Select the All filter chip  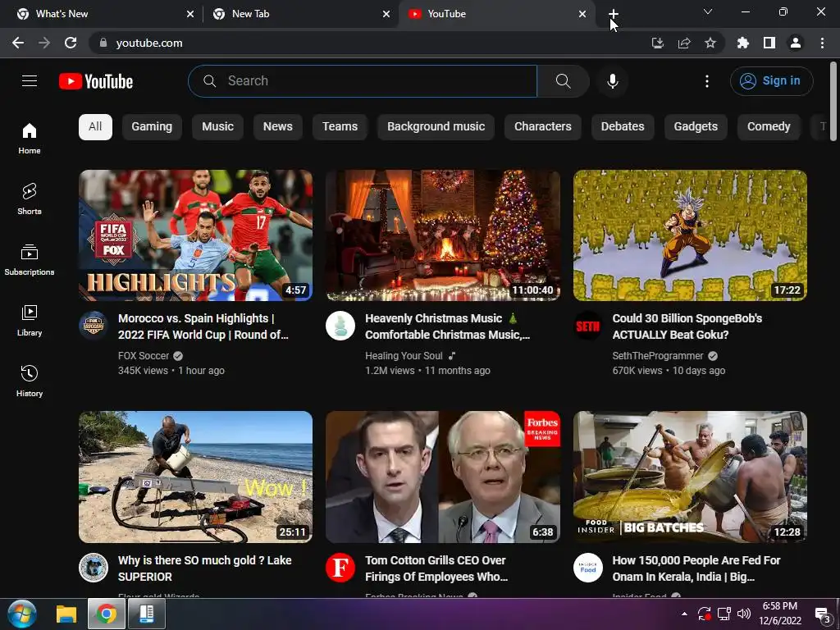tap(95, 127)
